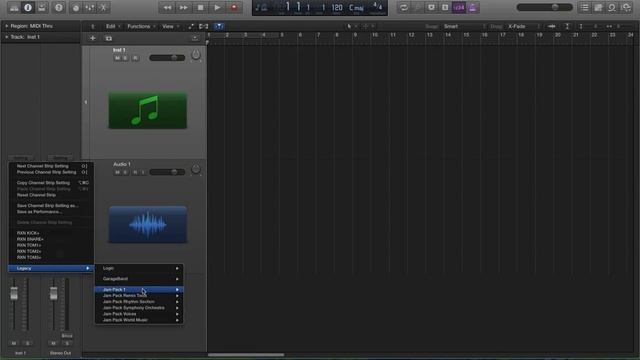Open Jam Pack World Music submenu
The width and height of the screenshot is (640, 360).
(139, 320)
